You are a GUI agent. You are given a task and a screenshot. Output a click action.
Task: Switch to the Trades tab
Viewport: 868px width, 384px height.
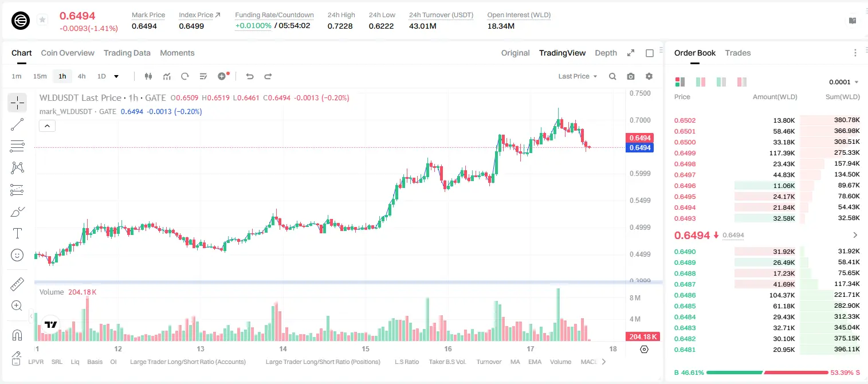737,53
